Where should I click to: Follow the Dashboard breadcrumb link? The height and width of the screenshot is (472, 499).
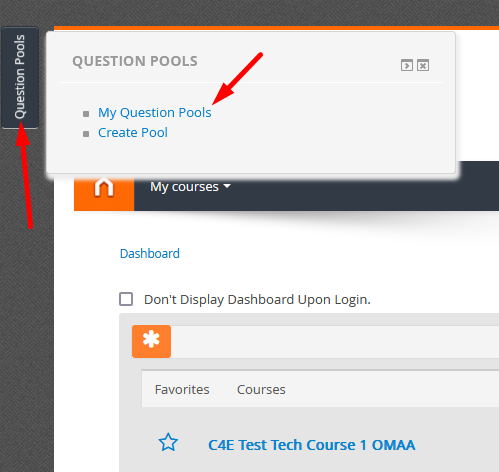[x=150, y=254]
